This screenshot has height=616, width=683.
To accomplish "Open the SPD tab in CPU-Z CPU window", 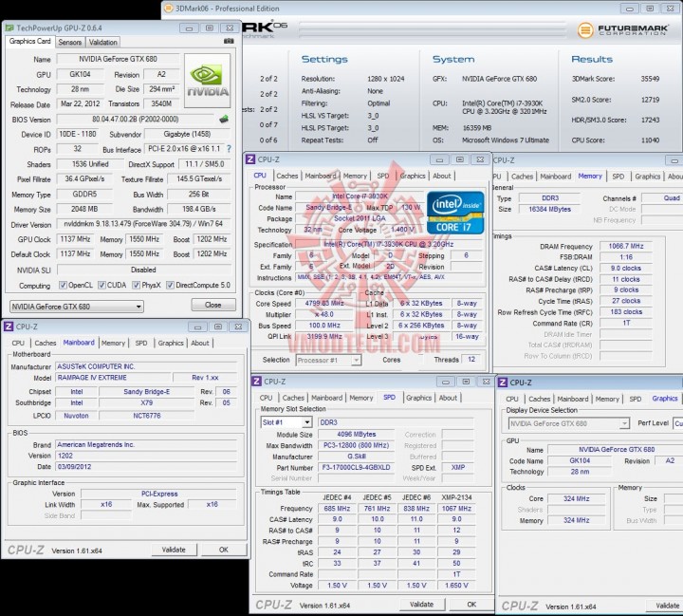I will coord(383,177).
